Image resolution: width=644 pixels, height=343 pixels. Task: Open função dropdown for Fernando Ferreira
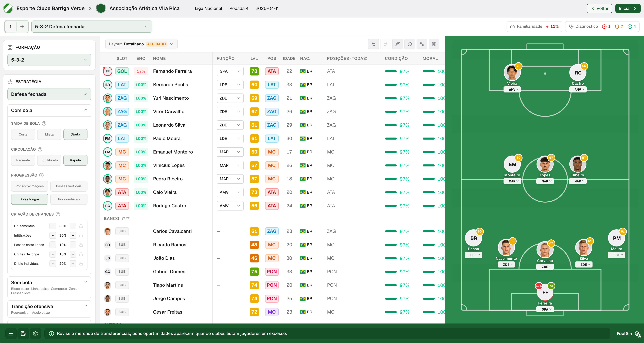tap(230, 71)
